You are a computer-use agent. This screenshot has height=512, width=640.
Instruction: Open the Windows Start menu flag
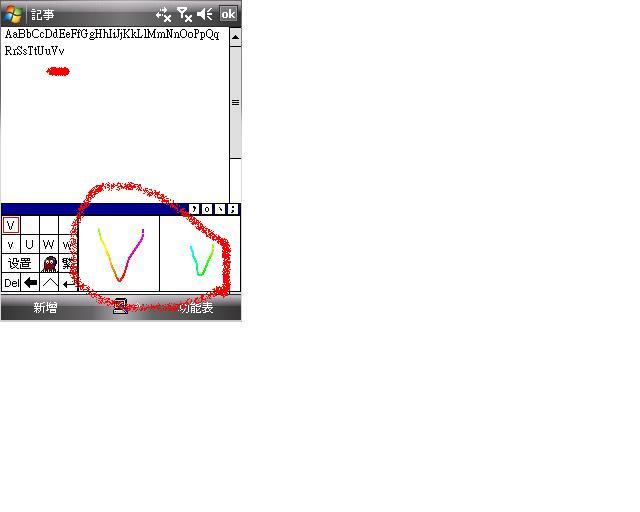point(13,14)
